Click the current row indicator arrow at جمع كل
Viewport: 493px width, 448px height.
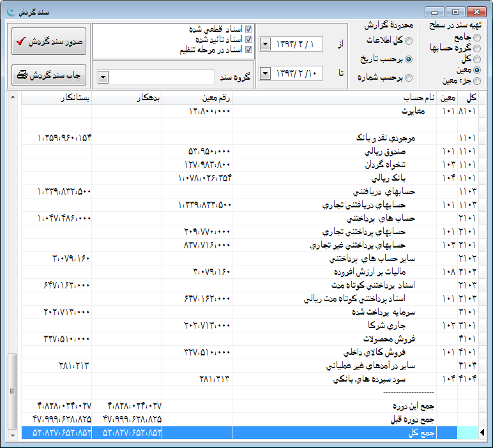click(x=482, y=433)
